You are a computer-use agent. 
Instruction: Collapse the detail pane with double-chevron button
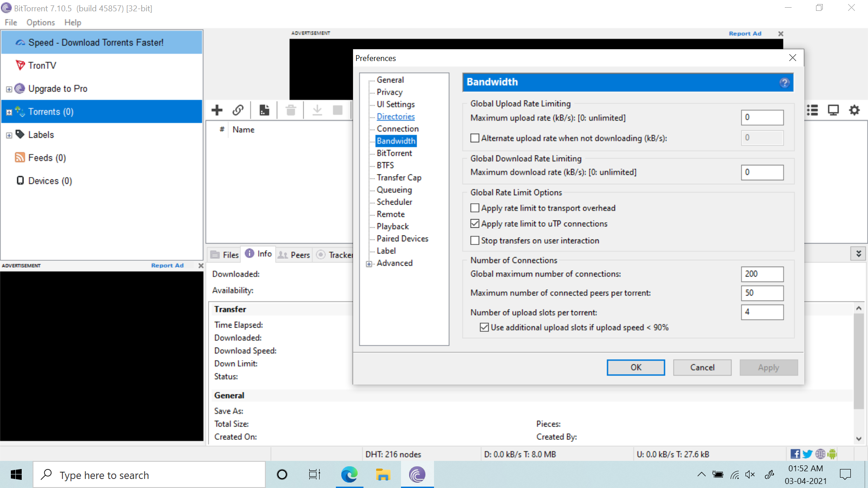point(858,254)
